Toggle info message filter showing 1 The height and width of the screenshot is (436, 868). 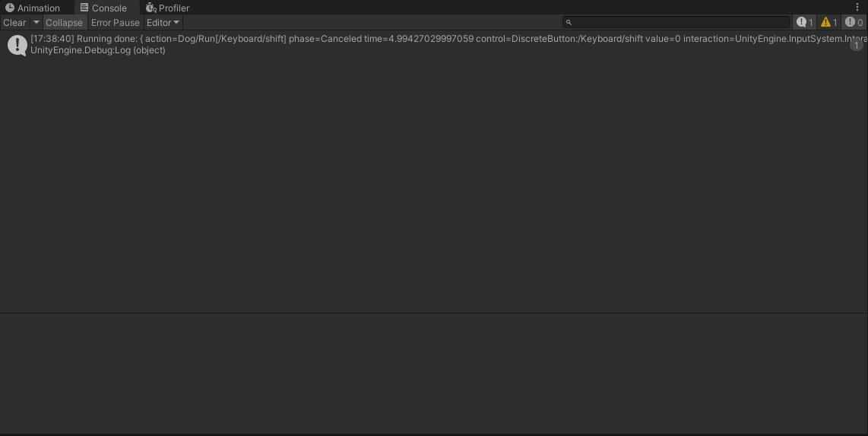804,22
